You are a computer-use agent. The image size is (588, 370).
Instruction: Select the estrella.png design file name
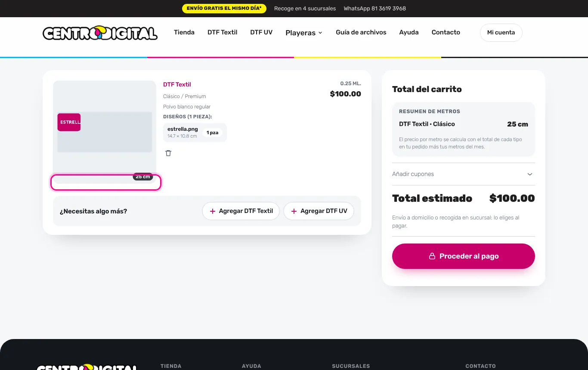(183, 129)
